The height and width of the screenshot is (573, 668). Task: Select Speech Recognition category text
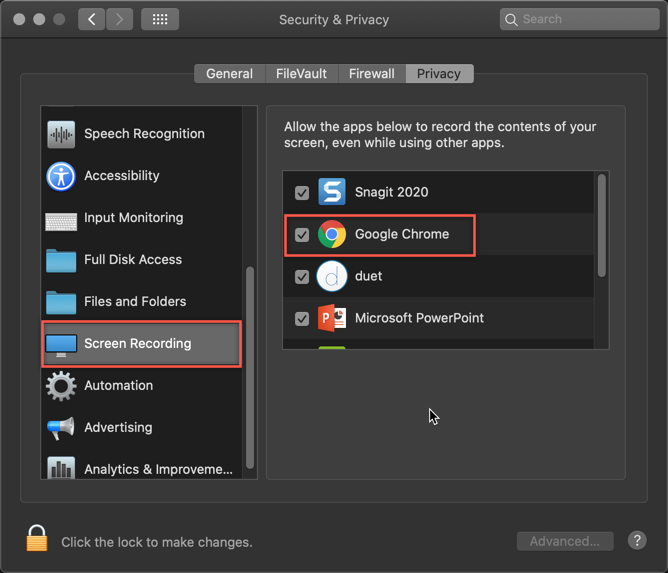pyautogui.click(x=144, y=134)
